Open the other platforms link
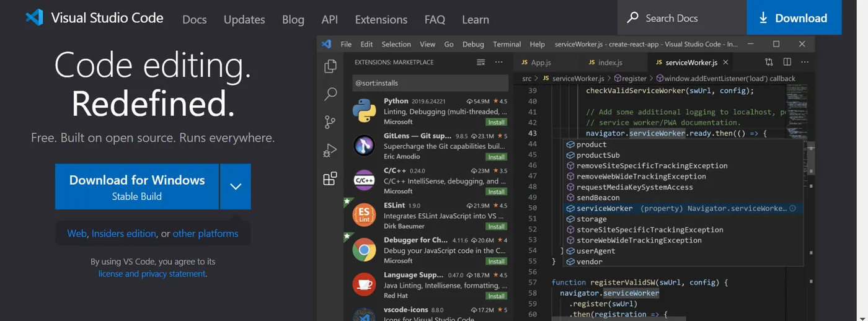This screenshot has height=321, width=868. pos(205,234)
